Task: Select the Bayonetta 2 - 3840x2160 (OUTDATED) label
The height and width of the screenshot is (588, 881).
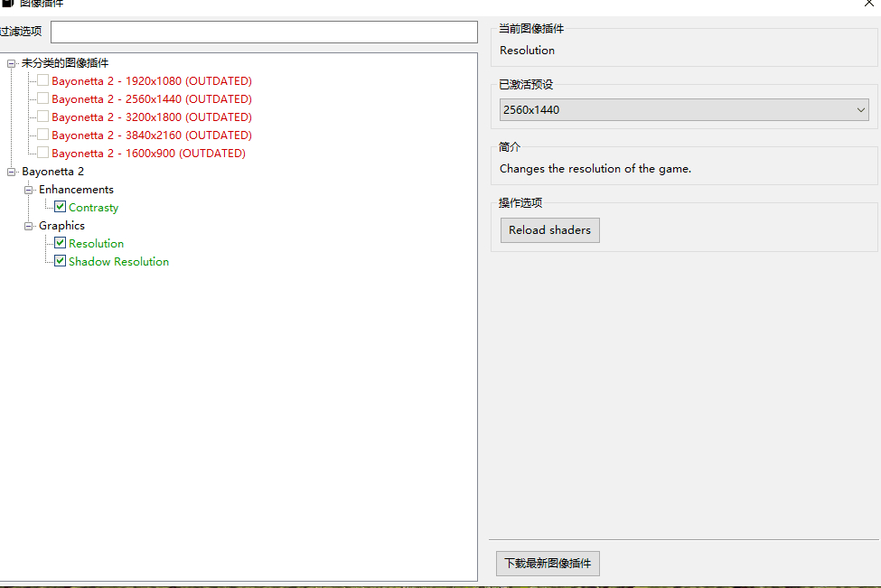Action: pyautogui.click(x=152, y=135)
